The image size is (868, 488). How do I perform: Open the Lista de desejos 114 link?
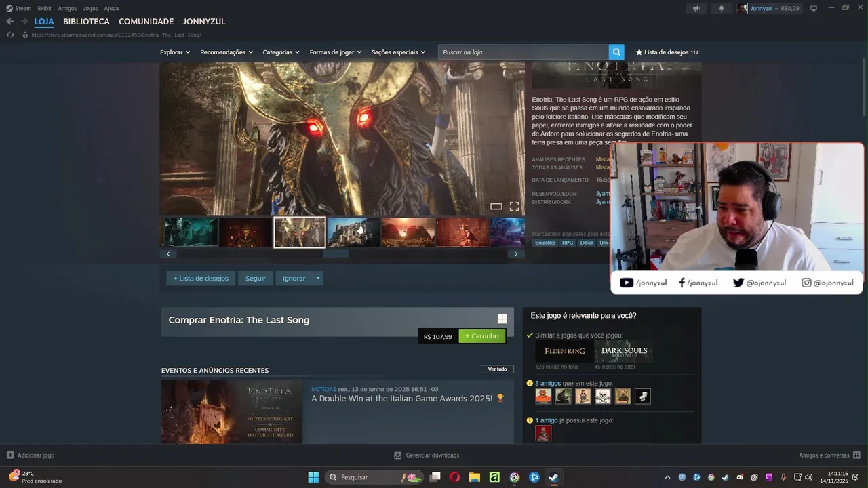coord(667,52)
